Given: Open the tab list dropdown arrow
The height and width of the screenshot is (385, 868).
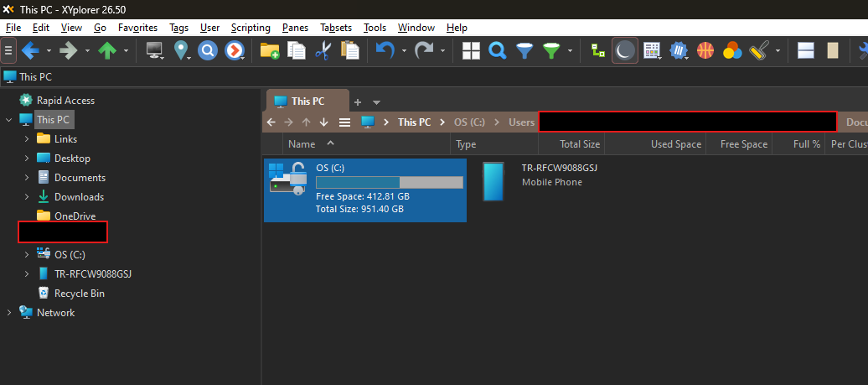Looking at the screenshot, I should (377, 101).
